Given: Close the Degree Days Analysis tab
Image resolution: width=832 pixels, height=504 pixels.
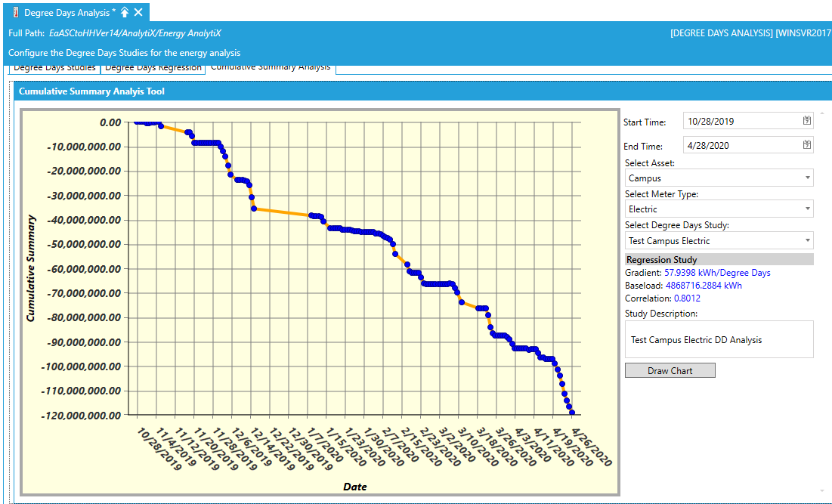Looking at the screenshot, I should (138, 12).
